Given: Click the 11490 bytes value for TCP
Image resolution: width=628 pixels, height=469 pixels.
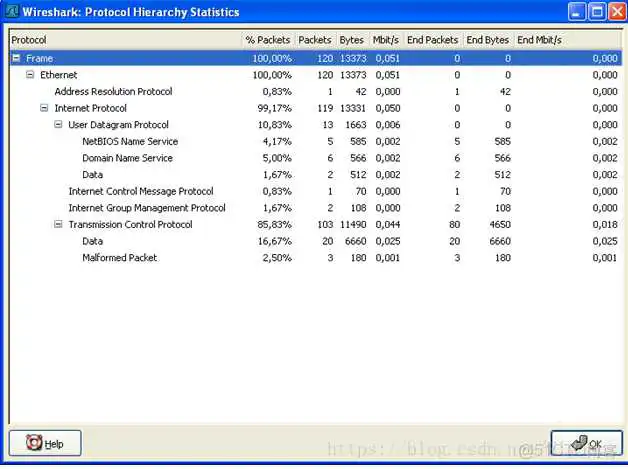Looking at the screenshot, I should click(353, 225).
